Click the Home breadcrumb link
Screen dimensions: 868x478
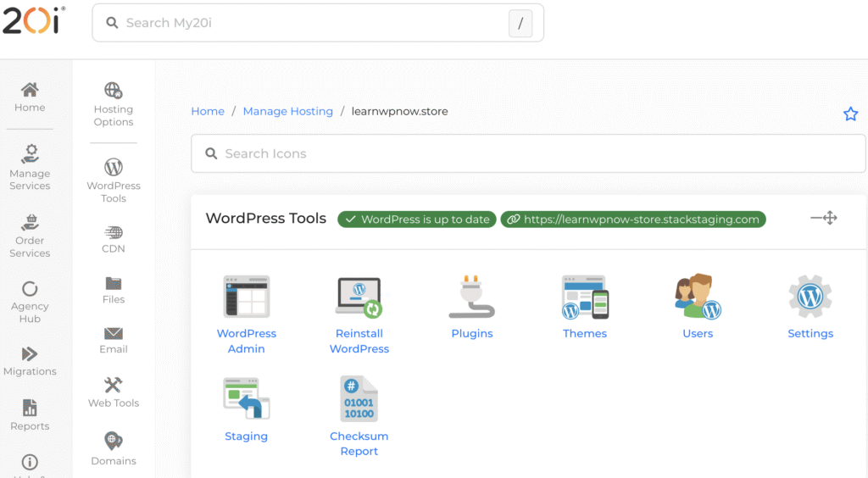[208, 111]
